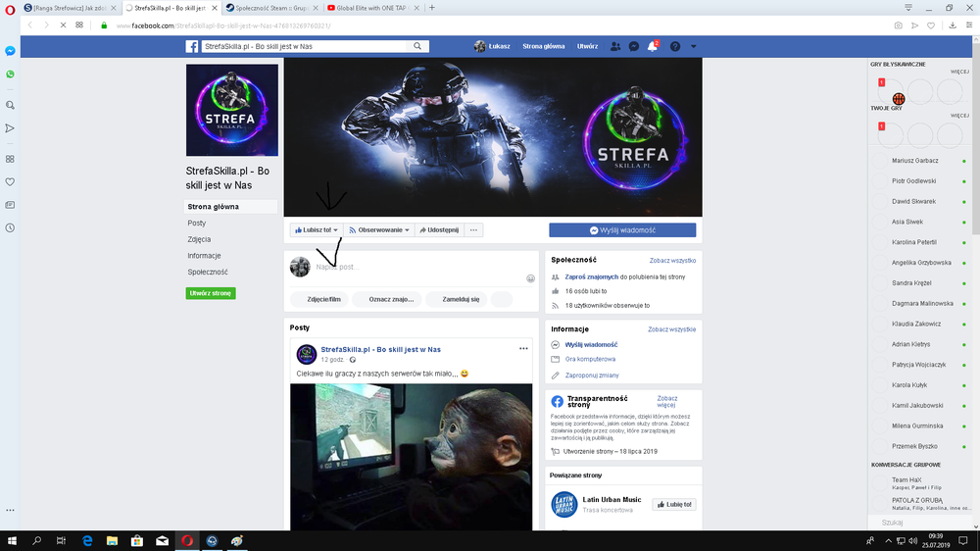
Task: Open the Opera main menu logo
Action: [10, 10]
